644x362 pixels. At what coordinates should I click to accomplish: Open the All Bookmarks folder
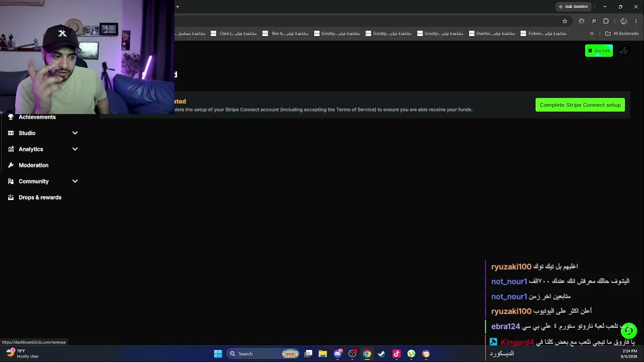point(622,34)
